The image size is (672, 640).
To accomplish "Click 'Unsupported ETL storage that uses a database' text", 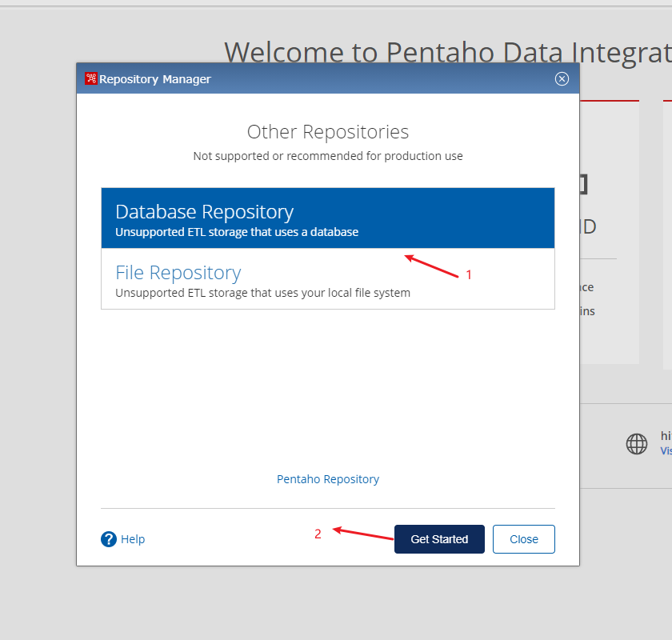I will [x=237, y=232].
